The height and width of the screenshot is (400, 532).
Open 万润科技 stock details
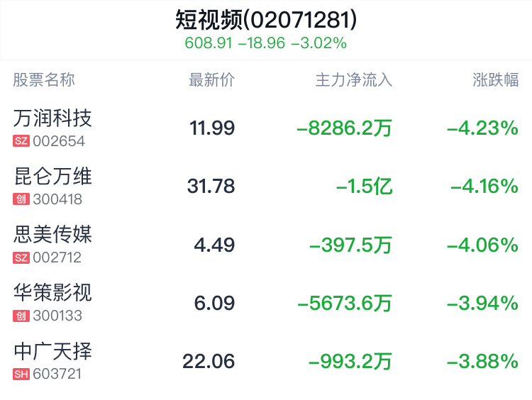pyautogui.click(x=53, y=118)
